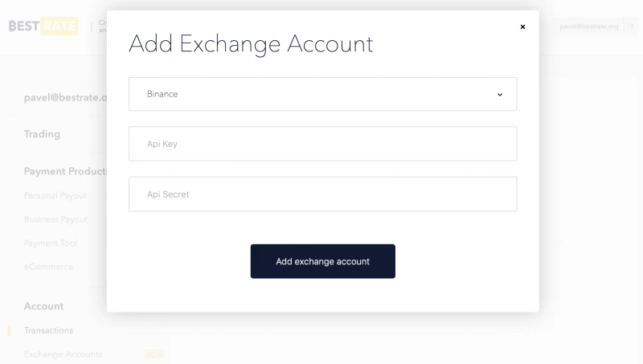643x364 pixels.
Task: Open Business Payout in the sidebar
Action: tap(55, 219)
